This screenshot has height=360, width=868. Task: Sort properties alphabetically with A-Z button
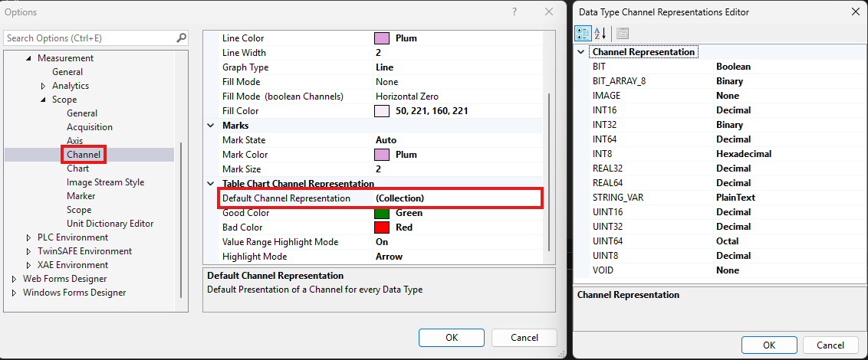tap(600, 33)
